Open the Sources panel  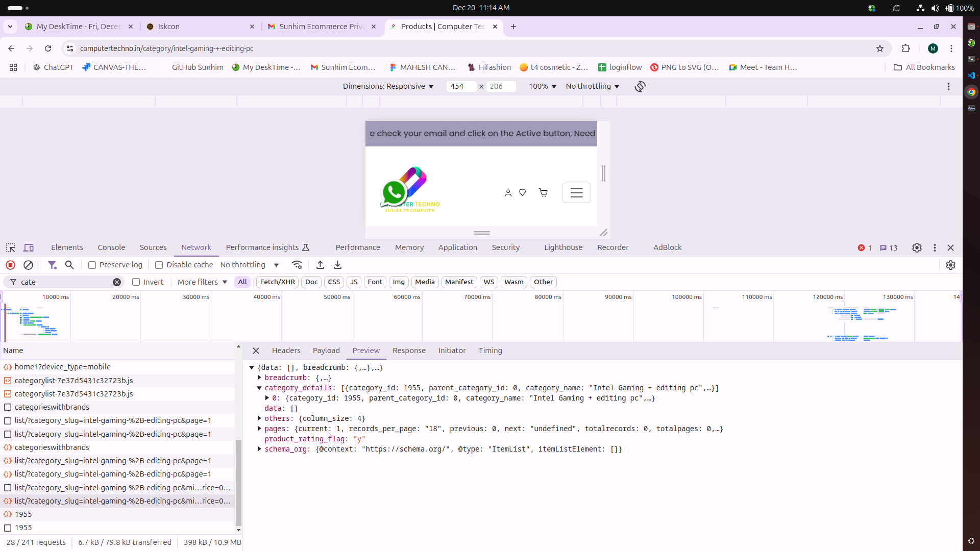pyautogui.click(x=153, y=248)
